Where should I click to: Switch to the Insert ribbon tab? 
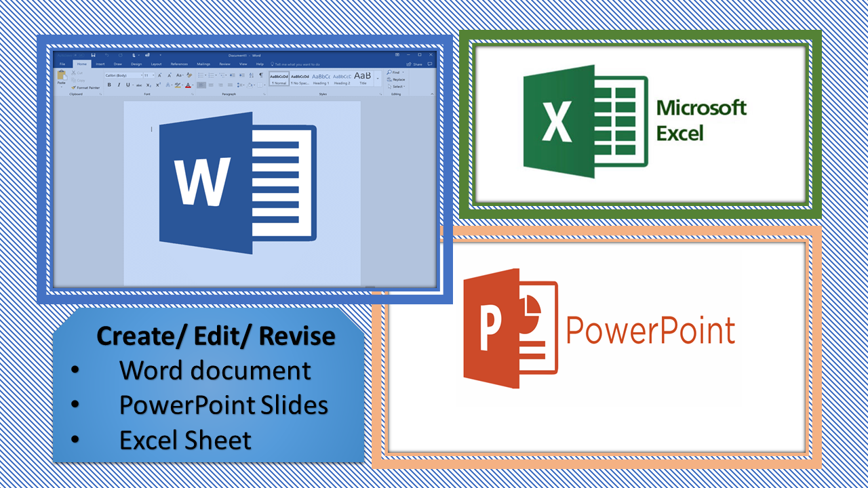100,64
